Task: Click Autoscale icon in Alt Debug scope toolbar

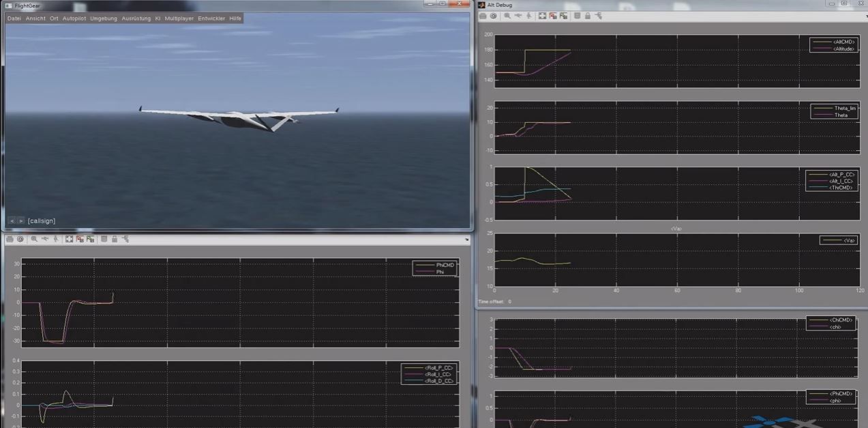Action: point(542,16)
